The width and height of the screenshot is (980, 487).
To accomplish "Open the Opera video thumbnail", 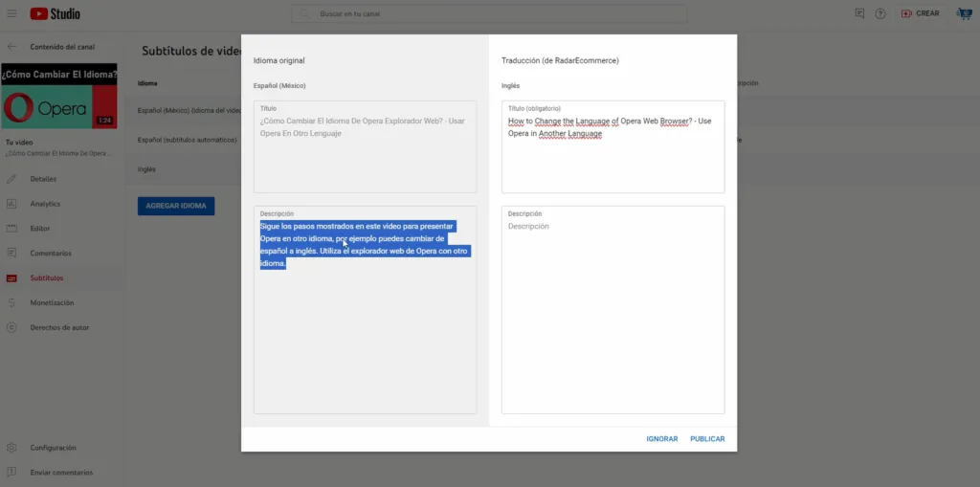I will (x=58, y=96).
